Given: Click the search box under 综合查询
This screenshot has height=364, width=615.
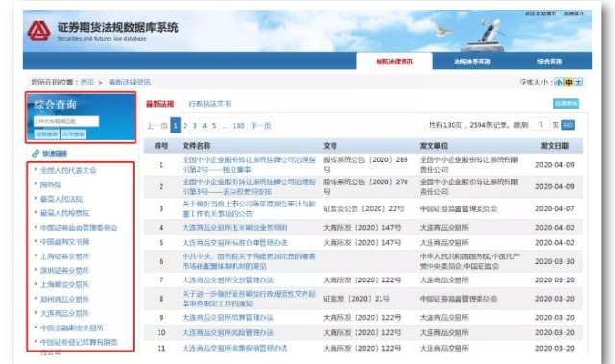Looking at the screenshot, I should [66, 121].
